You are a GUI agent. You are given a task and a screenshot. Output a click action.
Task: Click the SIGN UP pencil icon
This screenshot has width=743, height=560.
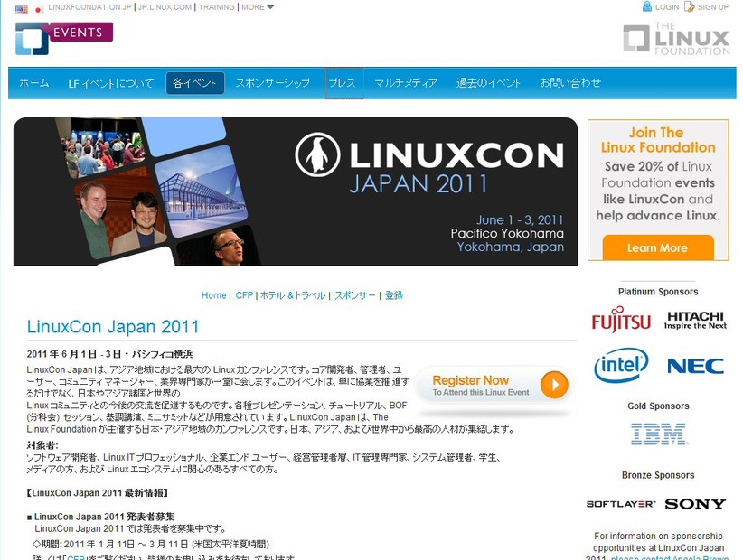[690, 6]
